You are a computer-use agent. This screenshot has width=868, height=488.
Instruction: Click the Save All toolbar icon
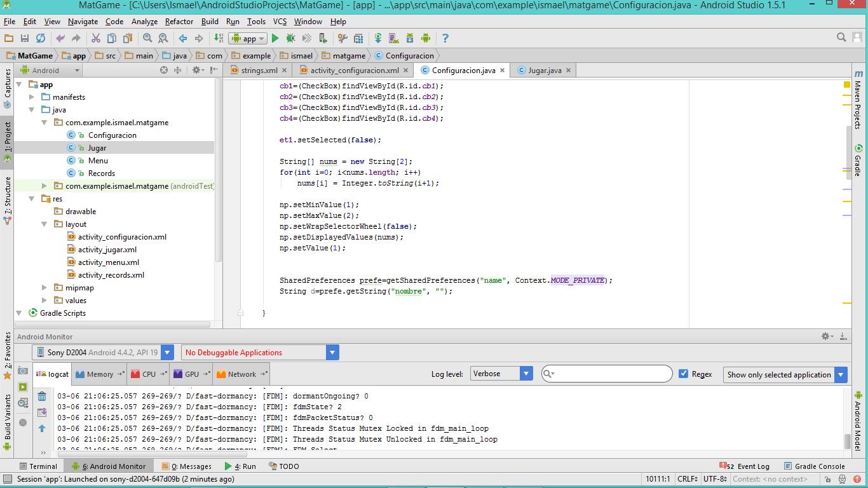[25, 38]
